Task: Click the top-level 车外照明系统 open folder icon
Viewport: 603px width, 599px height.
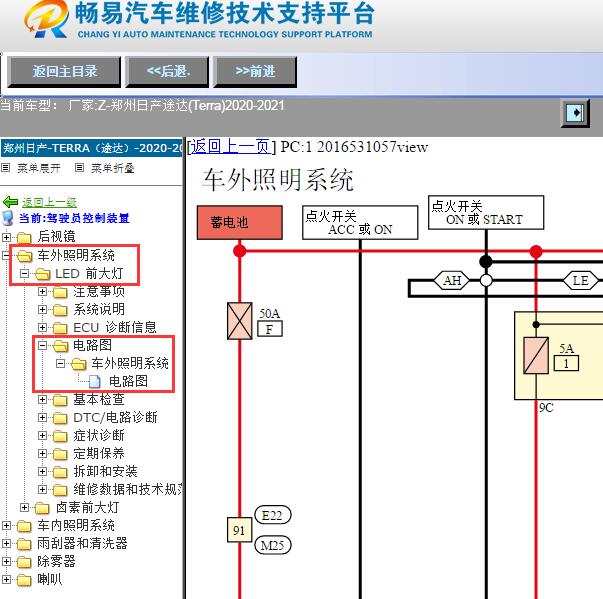Action: coord(24,255)
